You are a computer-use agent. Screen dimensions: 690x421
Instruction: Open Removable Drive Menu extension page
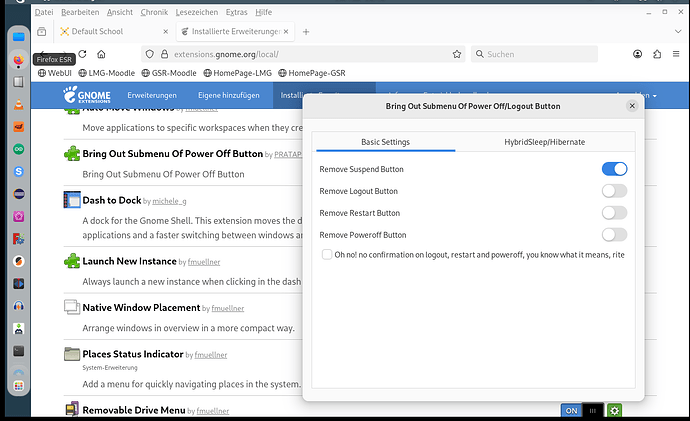pyautogui.click(x=134, y=410)
